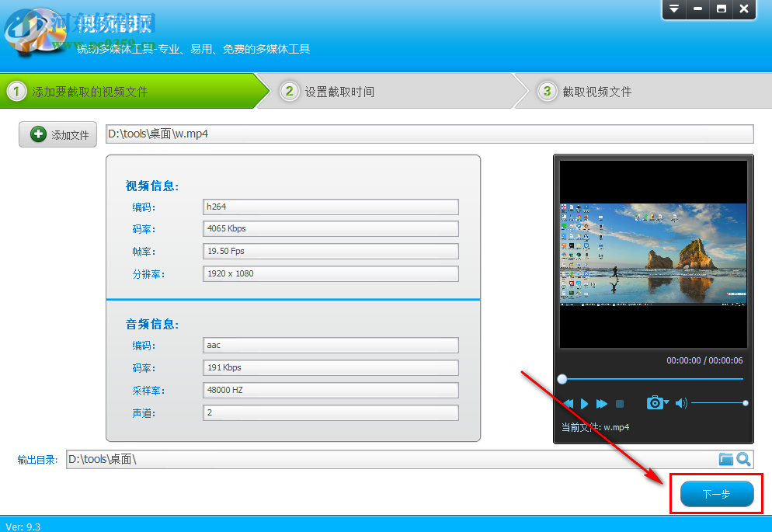Fast-forward the preview video
Image resolution: width=772 pixels, height=532 pixels.
tap(602, 404)
